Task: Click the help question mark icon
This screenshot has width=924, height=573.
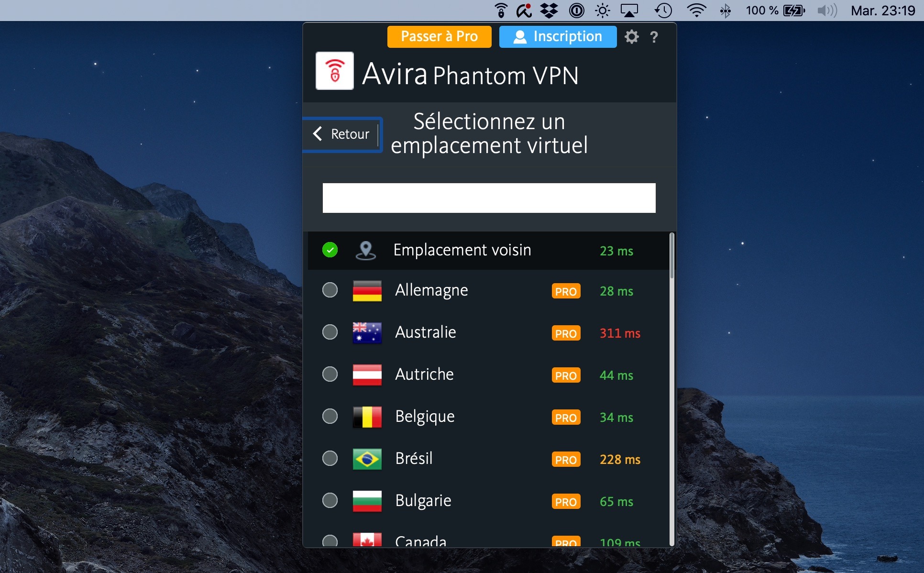Action: pyautogui.click(x=654, y=37)
